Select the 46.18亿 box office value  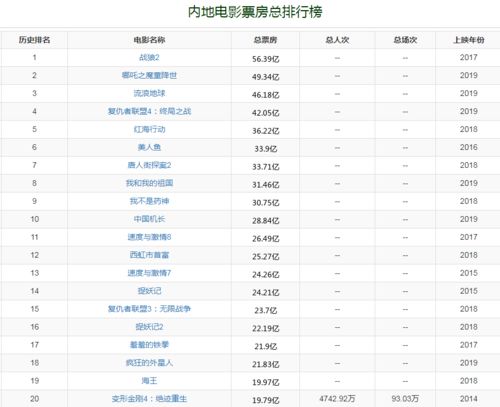tap(265, 95)
